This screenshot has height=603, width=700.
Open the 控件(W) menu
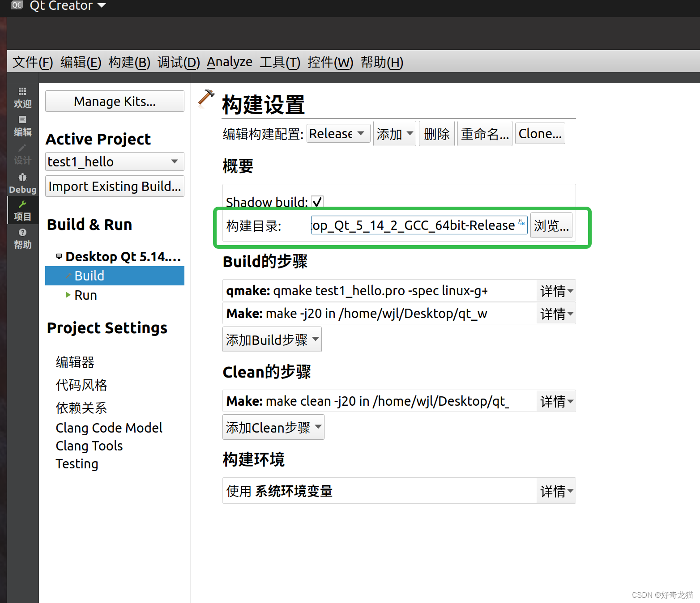(330, 62)
